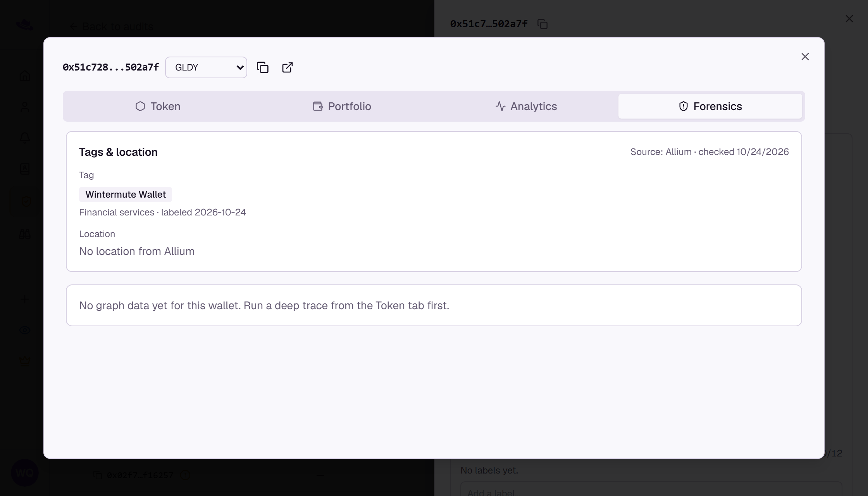This screenshot has height=496, width=868.
Task: Click the Tags & location heading
Action: pos(118,152)
